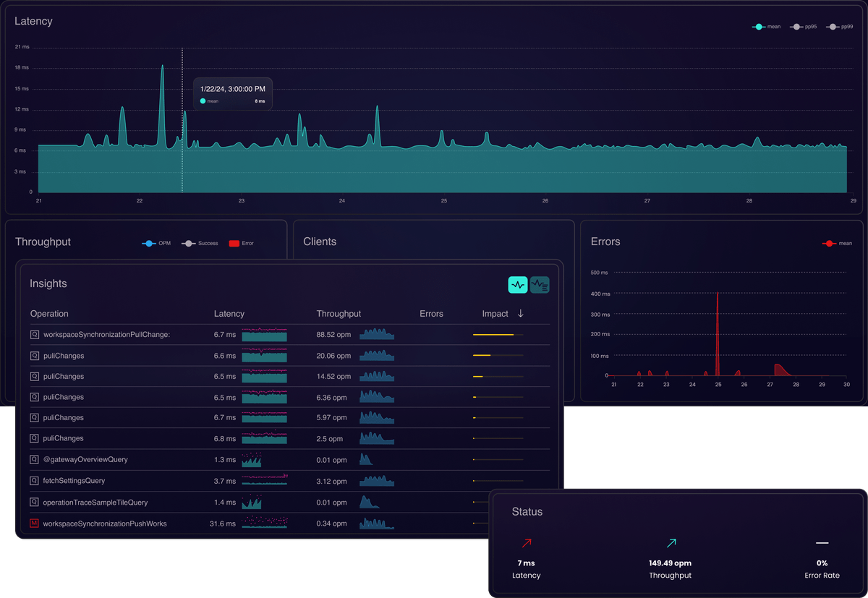Click the teal throughput trend arrow in Status
This screenshot has width=868, height=598.
(x=671, y=543)
